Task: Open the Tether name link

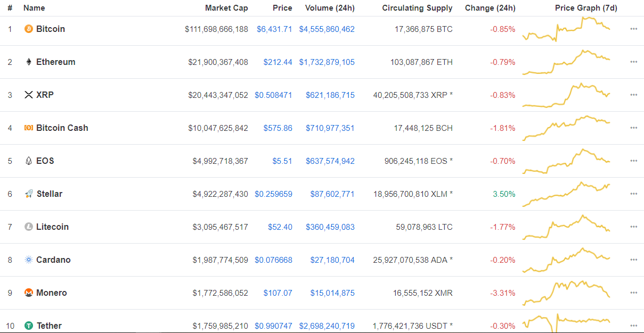Action: click(x=50, y=326)
